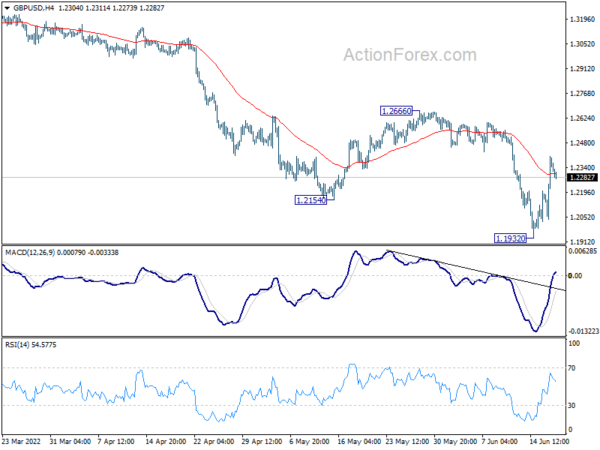Click the 7 Jun 04:00 date label
Image resolution: width=600 pixels, height=450 pixels.
[x=500, y=442]
